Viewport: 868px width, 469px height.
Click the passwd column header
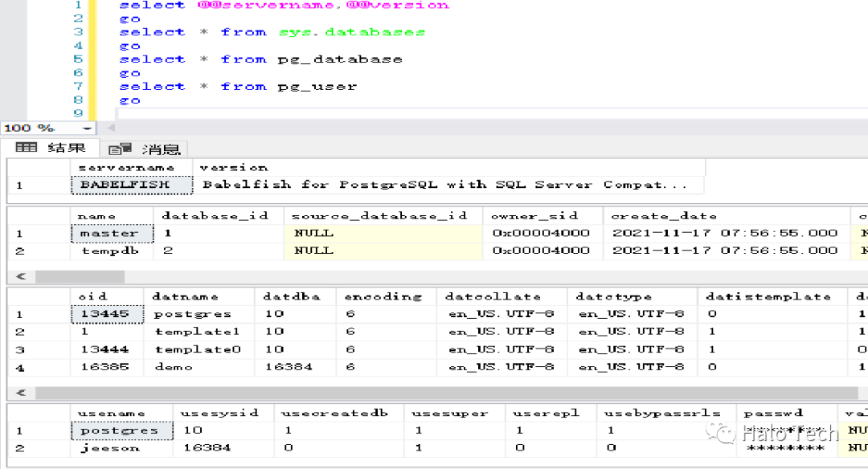click(x=787, y=413)
